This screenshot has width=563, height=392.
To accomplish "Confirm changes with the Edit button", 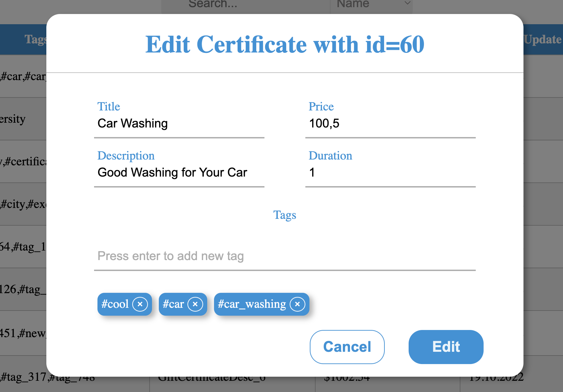I will point(446,347).
